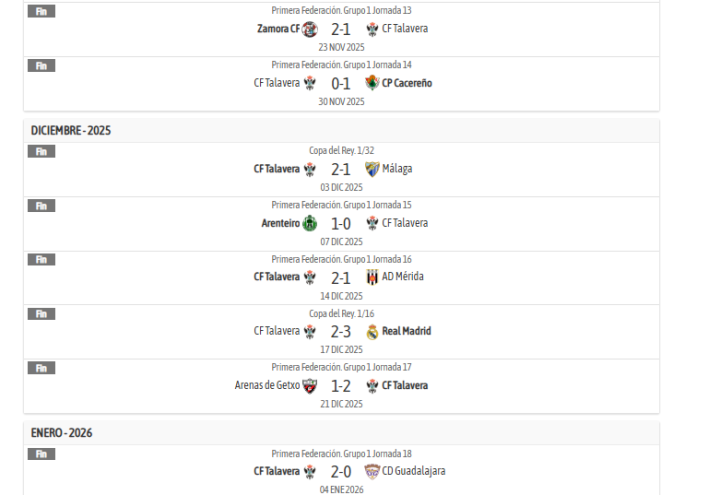Click the Fin badge on Málaga match
Viewport: 720px width, 495px height.
(42, 152)
